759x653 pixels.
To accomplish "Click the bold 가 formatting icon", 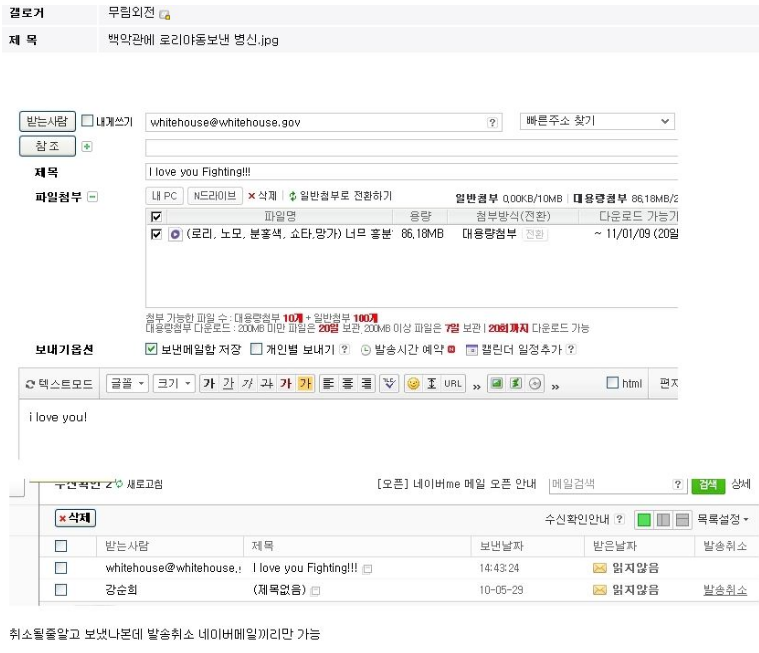I will 209,383.
